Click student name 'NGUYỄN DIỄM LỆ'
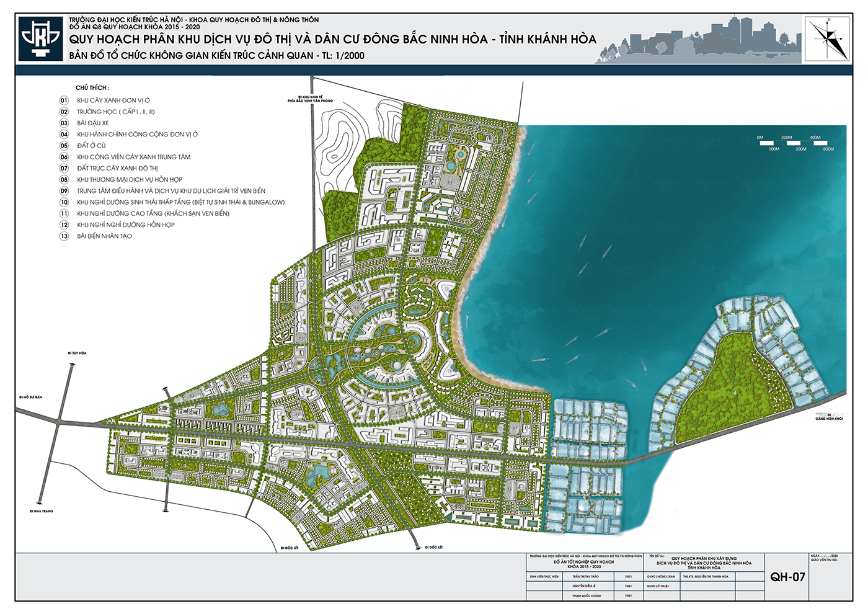The height and width of the screenshot is (614, 868). (x=584, y=586)
